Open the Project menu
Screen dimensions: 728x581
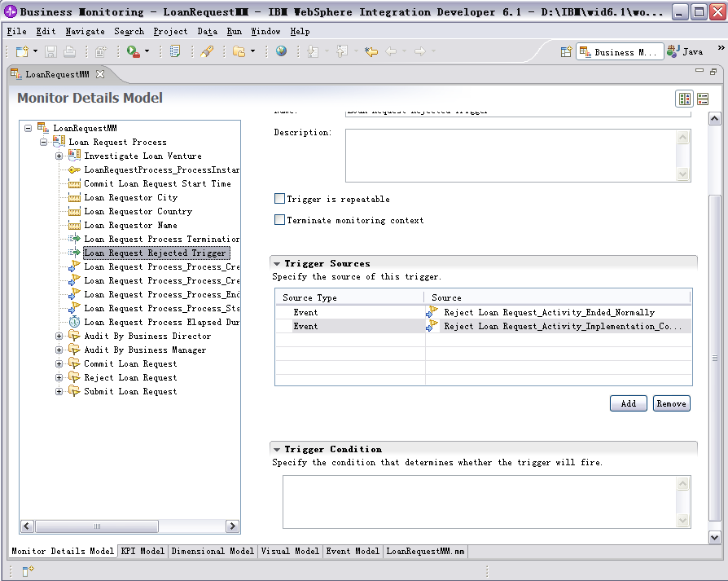170,32
